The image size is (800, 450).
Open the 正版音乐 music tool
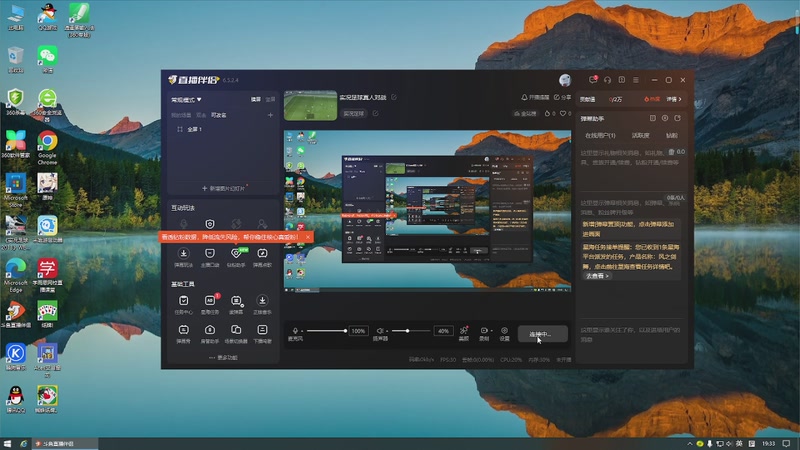pos(262,305)
